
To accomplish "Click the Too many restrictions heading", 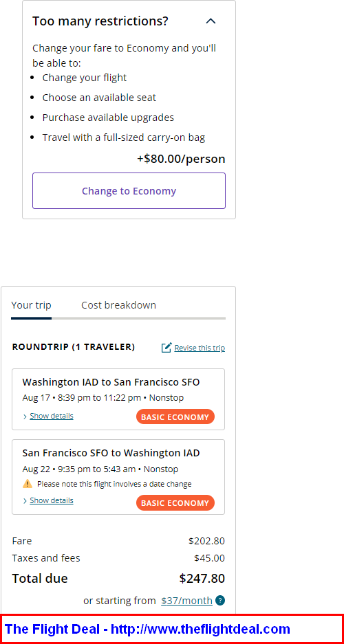I will 100,21.
